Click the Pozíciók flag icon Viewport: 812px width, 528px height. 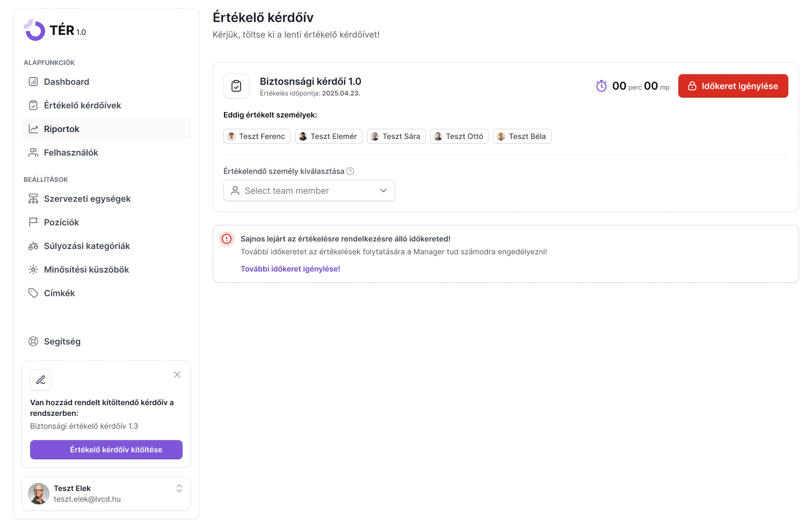(x=33, y=222)
